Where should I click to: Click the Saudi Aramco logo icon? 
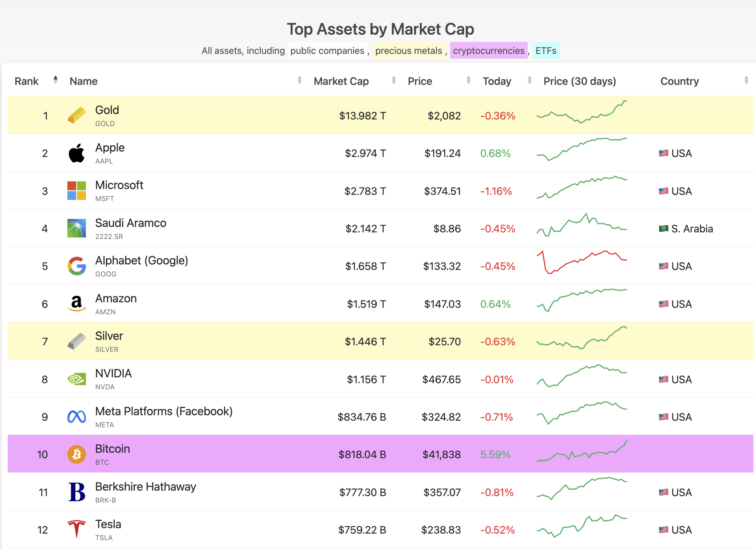click(x=76, y=228)
